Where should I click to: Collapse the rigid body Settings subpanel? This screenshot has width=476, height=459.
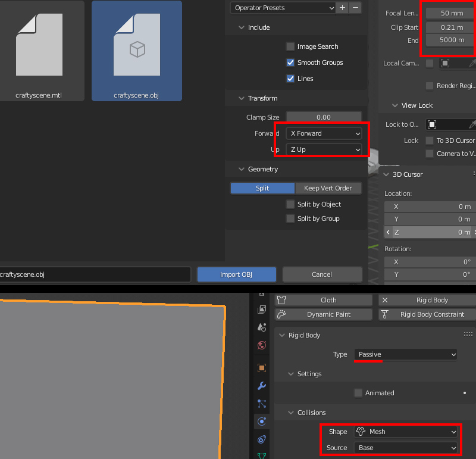tap(291, 374)
